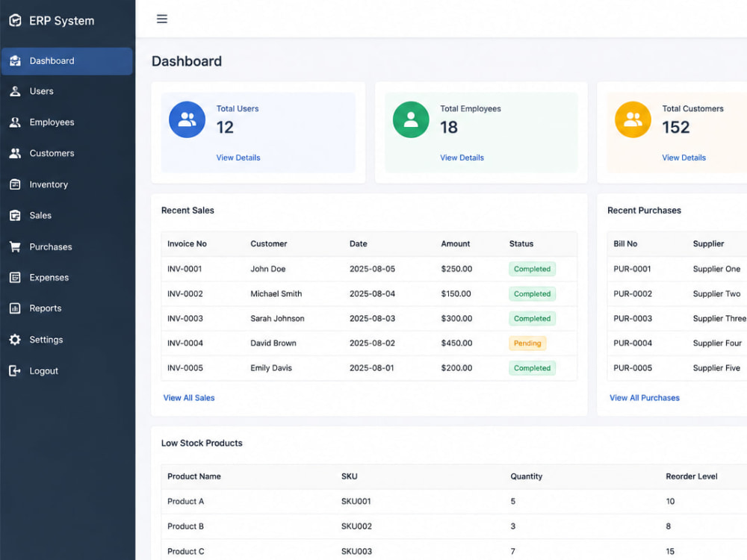Click customer name John Doe
The height and width of the screenshot is (560, 747).
point(267,269)
